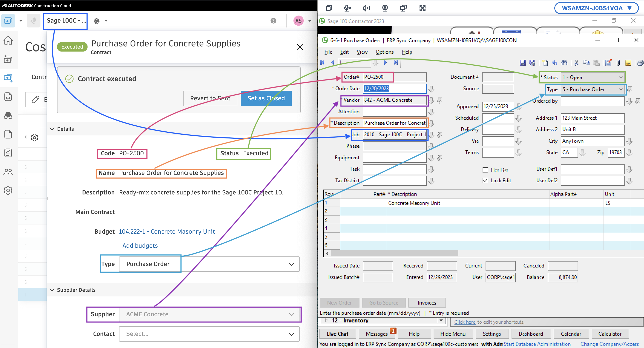
Task: Open the Autodesk Type dropdown showing Purchase Order
Action: 209,264
